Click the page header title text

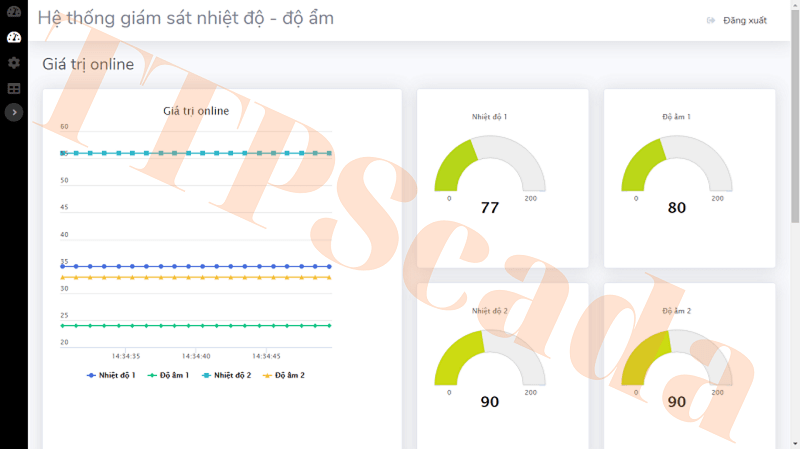[186, 19]
